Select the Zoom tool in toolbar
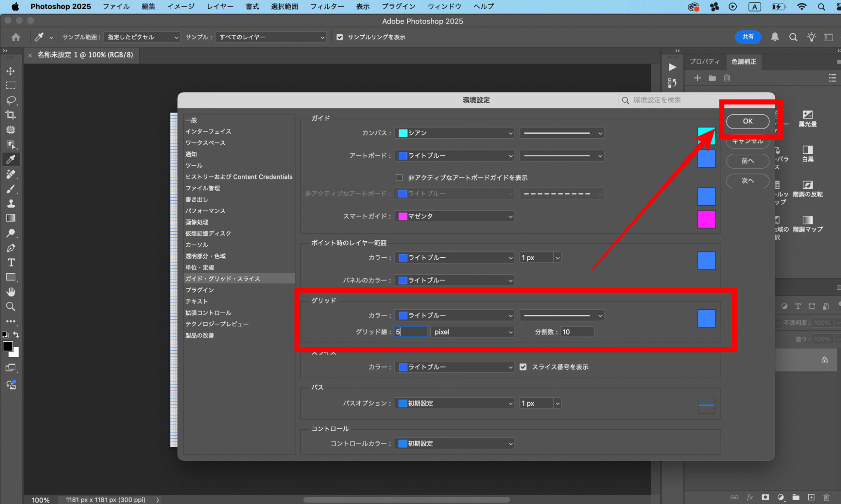The image size is (841, 504). coord(11,306)
